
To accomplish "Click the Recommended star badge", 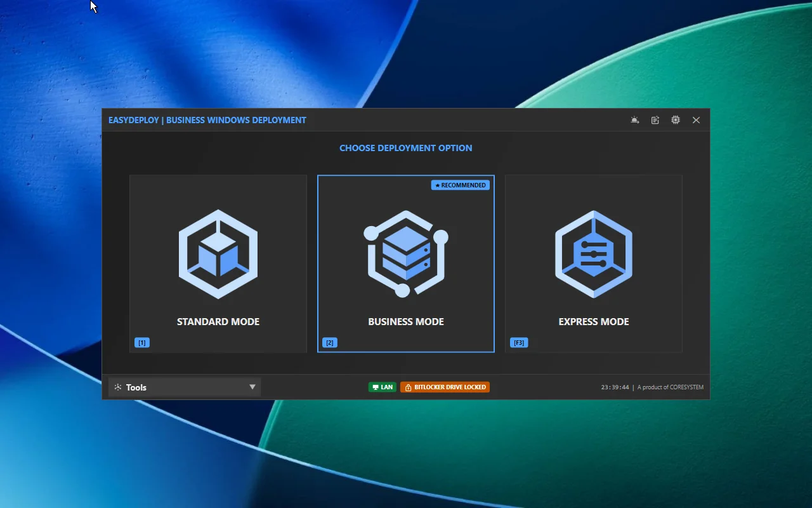I will pos(461,185).
